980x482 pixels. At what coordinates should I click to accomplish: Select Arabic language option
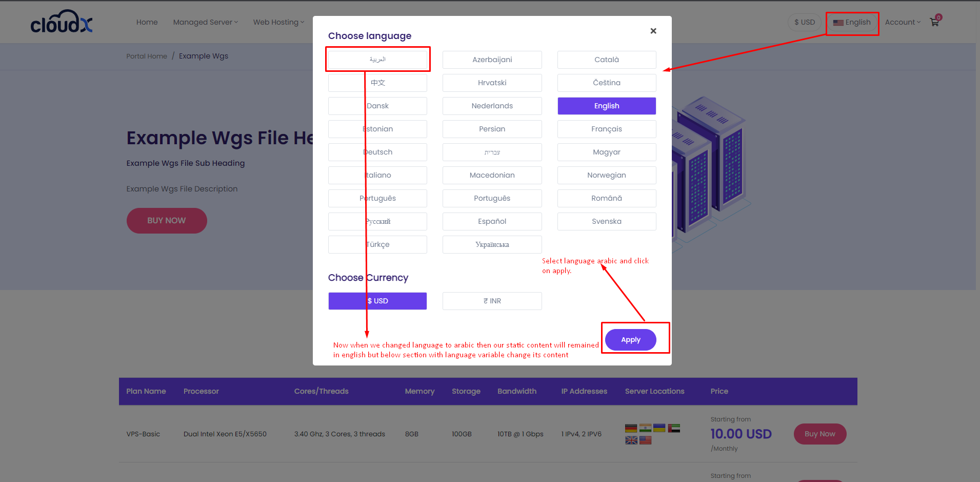point(377,60)
